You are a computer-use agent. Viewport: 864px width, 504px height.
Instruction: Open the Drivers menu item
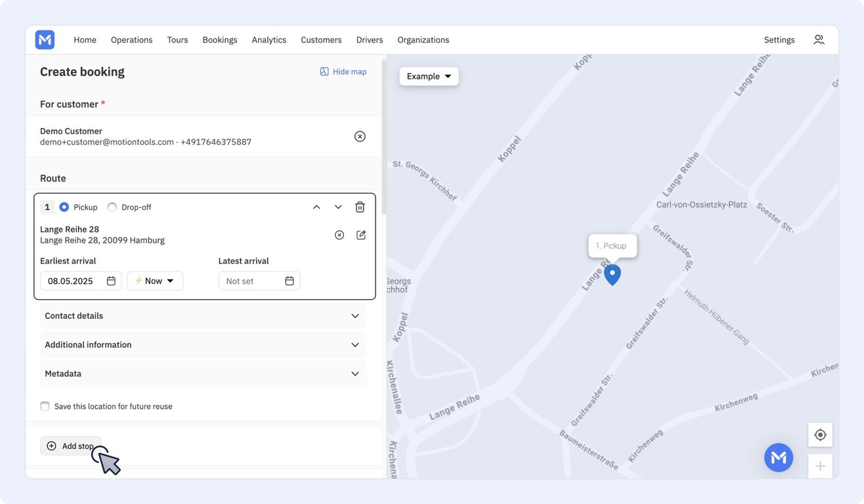(370, 40)
